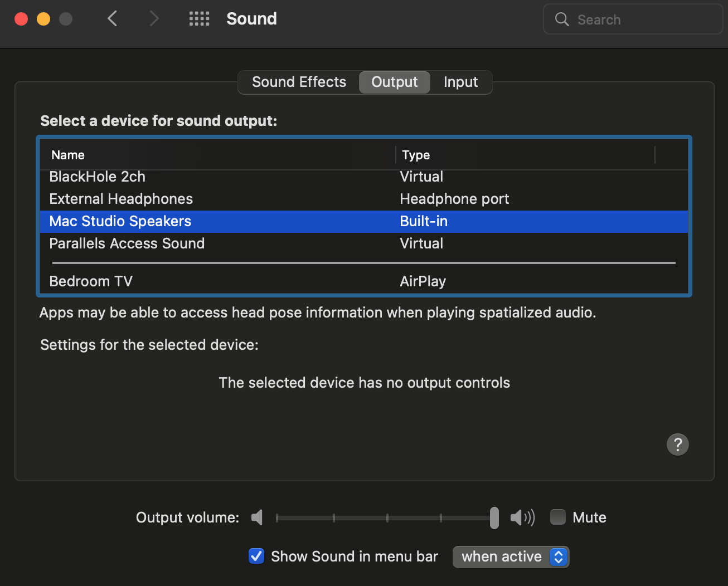Open the "when active" dropdown

[511, 556]
